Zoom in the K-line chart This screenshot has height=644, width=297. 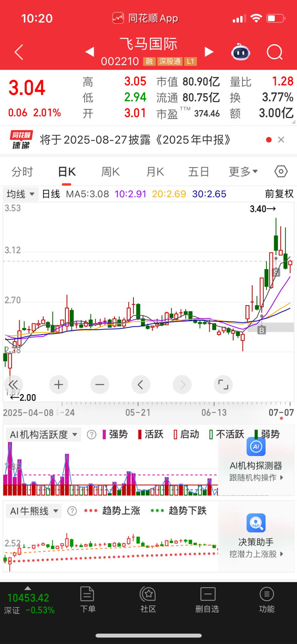click(59, 385)
